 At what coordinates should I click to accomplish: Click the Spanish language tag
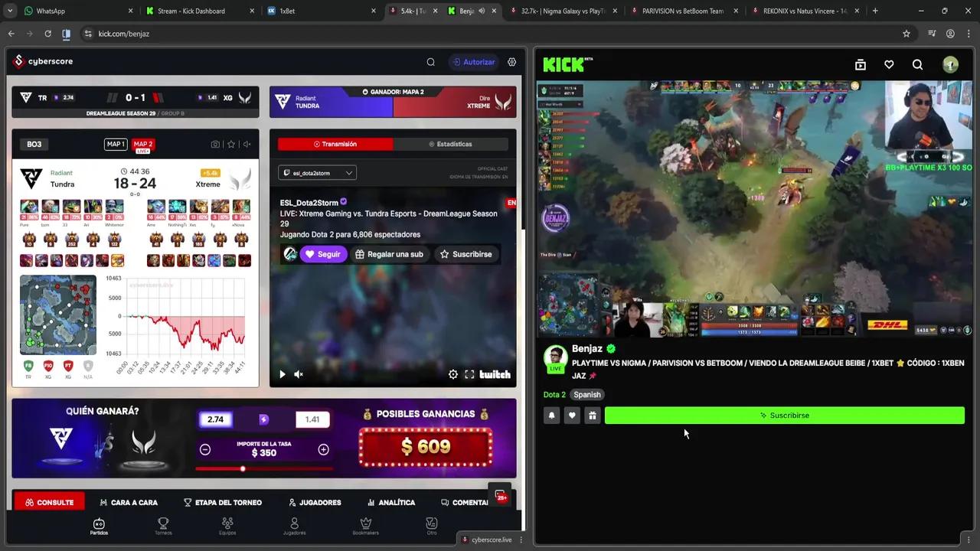tap(587, 395)
